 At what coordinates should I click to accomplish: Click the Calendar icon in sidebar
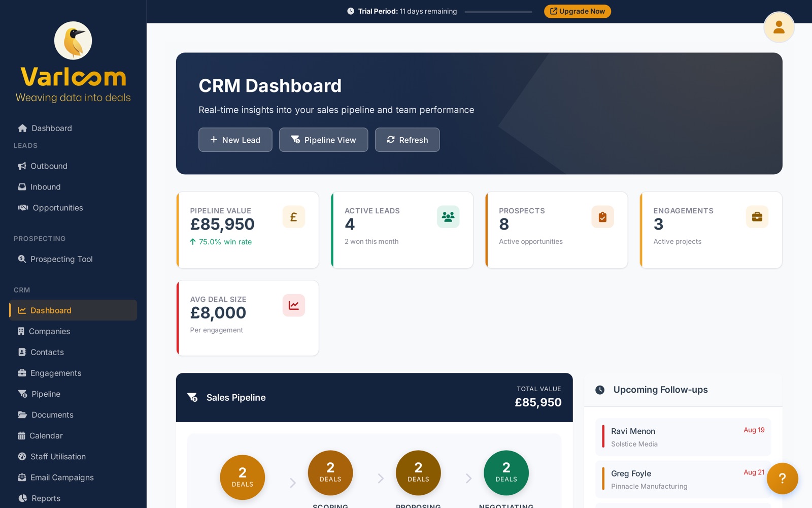pos(21,435)
